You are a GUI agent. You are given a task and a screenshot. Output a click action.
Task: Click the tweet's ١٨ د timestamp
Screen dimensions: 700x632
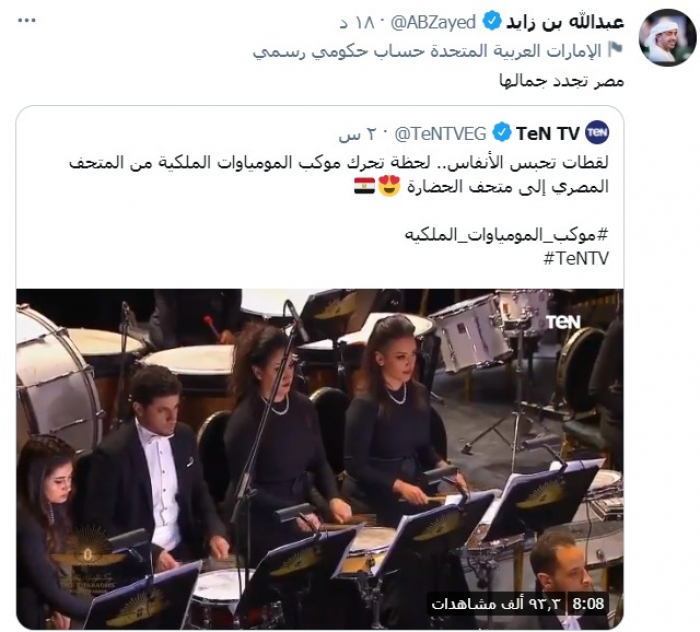click(x=356, y=23)
